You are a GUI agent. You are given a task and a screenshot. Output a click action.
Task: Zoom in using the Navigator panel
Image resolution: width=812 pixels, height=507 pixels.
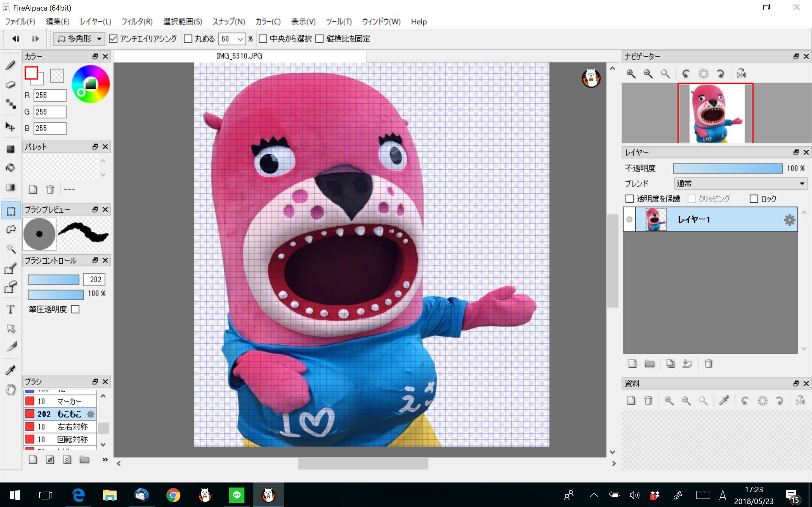pyautogui.click(x=631, y=74)
